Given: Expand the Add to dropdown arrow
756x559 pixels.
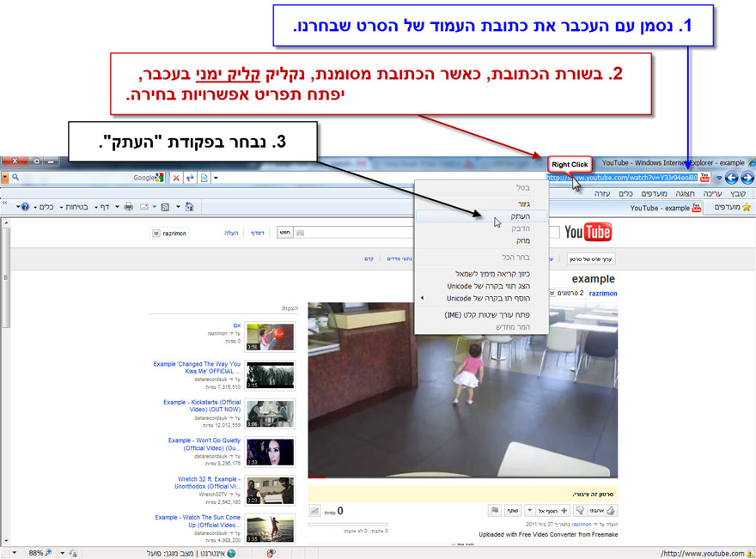Looking at the screenshot, I should tap(529, 510).
